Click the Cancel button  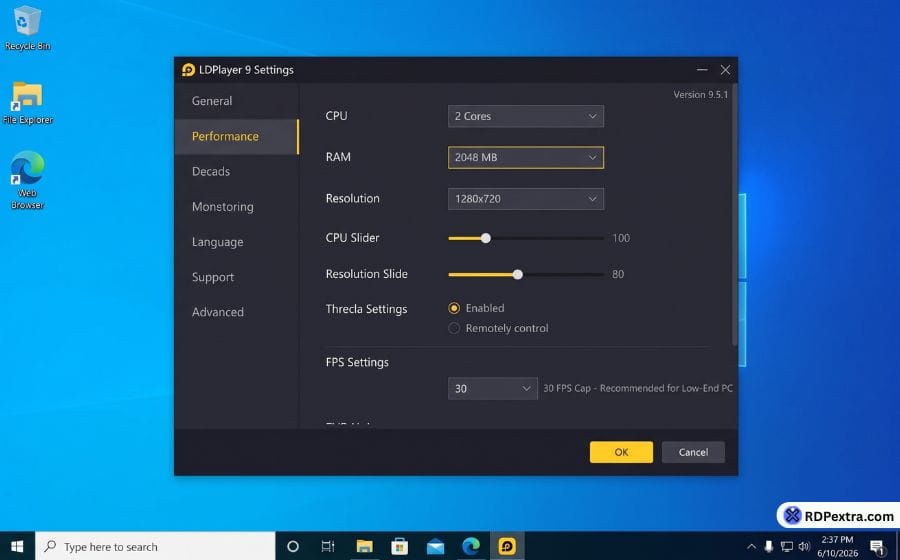[693, 452]
